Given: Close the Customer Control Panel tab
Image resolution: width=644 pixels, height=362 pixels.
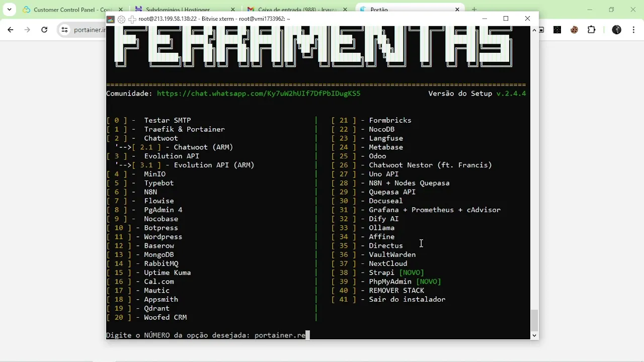Looking at the screenshot, I should pyautogui.click(x=120, y=10).
